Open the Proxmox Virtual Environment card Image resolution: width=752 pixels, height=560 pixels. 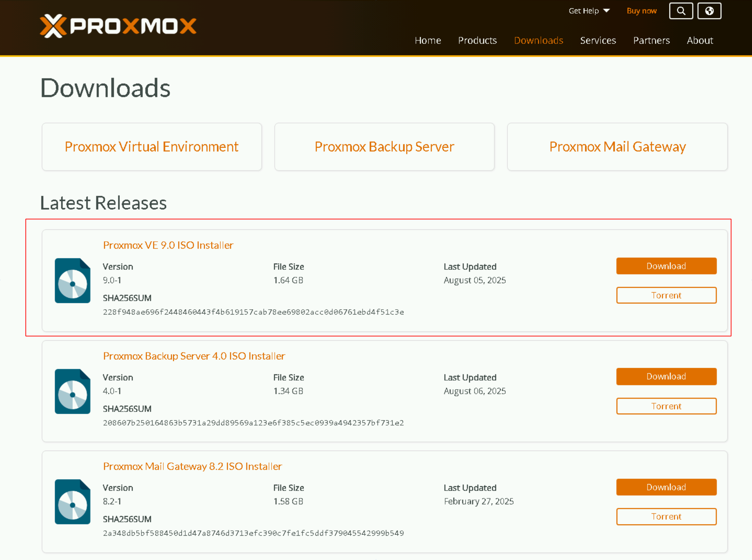click(x=152, y=147)
